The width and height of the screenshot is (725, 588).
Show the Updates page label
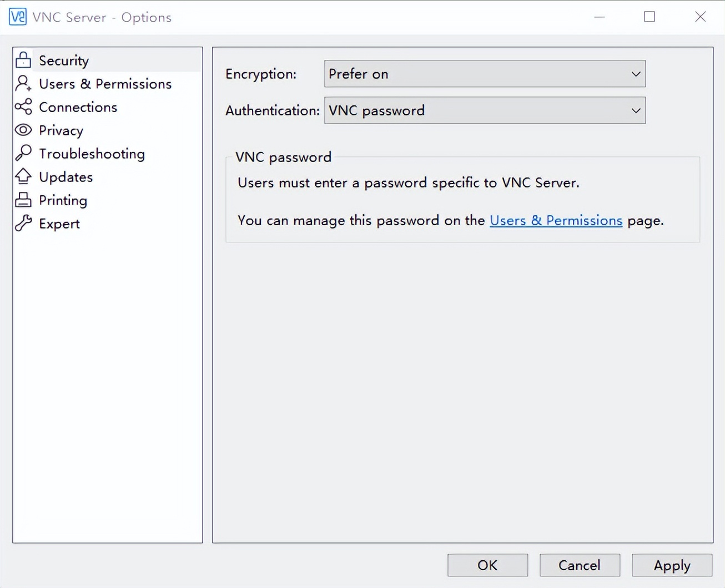click(66, 177)
